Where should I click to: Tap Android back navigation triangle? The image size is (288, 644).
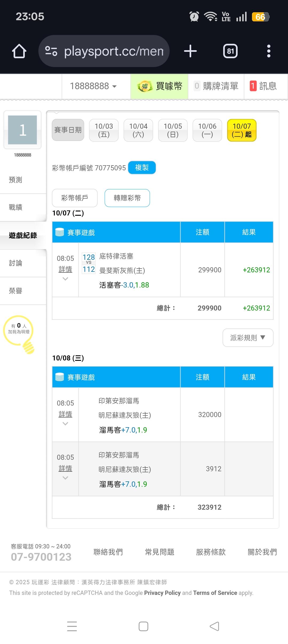point(214,626)
